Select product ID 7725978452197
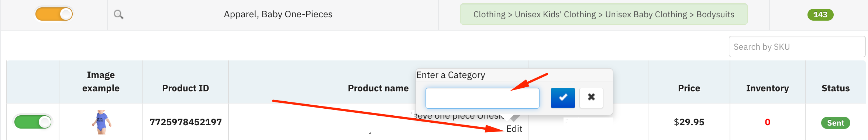This screenshot has height=140, width=868. coord(186,122)
